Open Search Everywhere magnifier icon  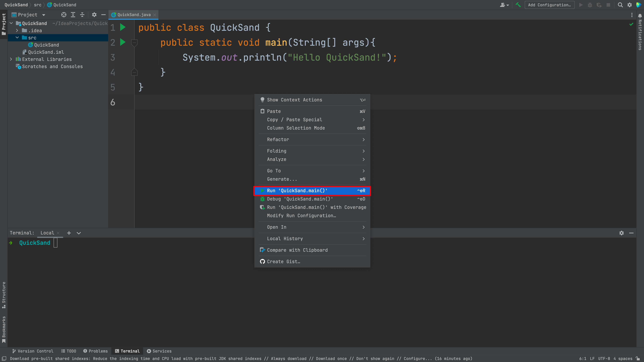coord(620,5)
